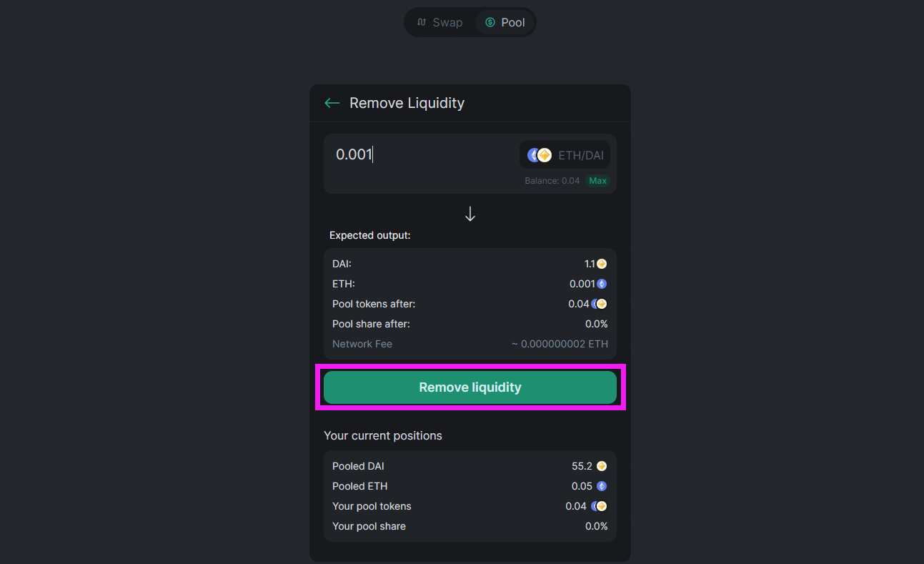Go back using the left arrow icon
The width and height of the screenshot is (924, 564).
332,103
